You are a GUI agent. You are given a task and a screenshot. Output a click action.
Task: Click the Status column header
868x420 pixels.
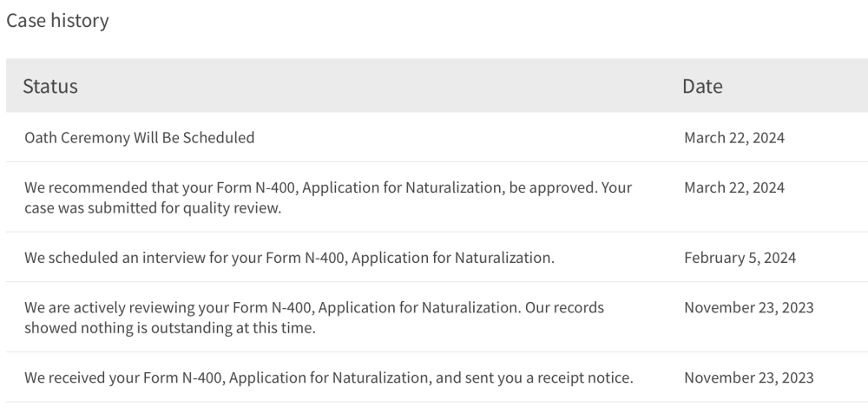point(49,86)
